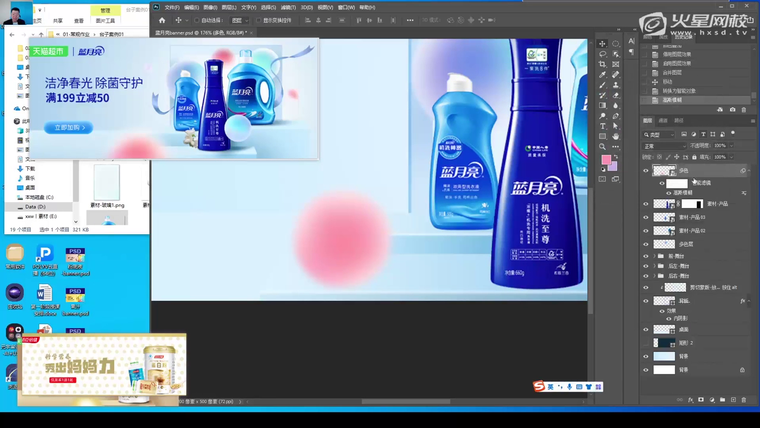Select the Hand tool
This screenshot has width=760, height=428.
coord(616,136)
